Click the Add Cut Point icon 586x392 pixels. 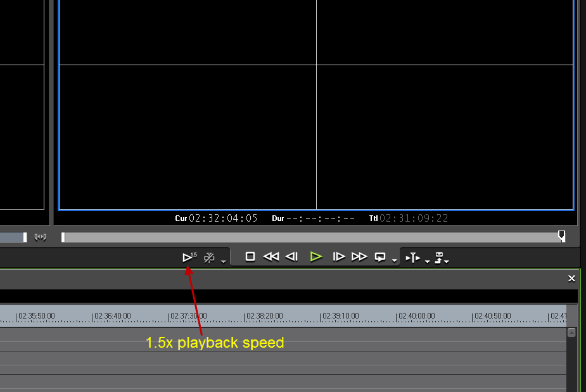point(412,257)
